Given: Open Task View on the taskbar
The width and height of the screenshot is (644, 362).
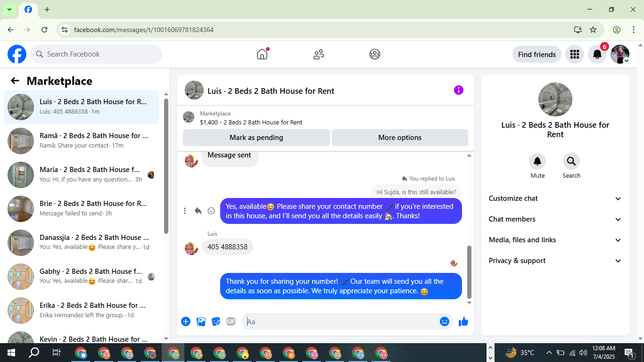Looking at the screenshot, I should point(56,353).
